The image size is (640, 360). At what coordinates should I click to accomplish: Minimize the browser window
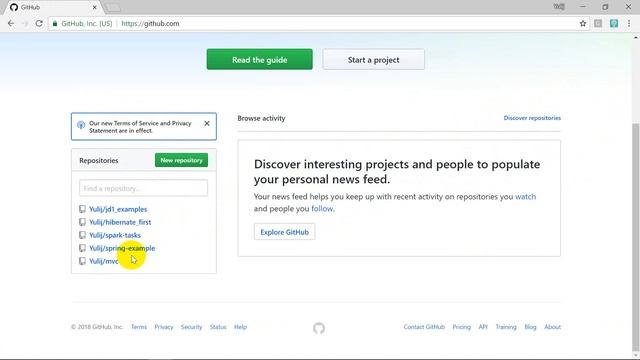582,7
